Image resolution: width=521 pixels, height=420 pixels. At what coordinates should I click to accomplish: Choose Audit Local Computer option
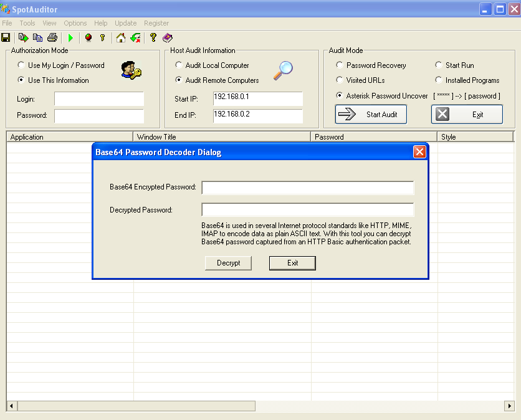(213, 65)
